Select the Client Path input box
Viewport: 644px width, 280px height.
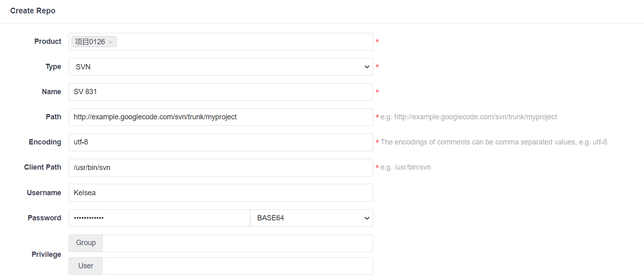tap(221, 168)
